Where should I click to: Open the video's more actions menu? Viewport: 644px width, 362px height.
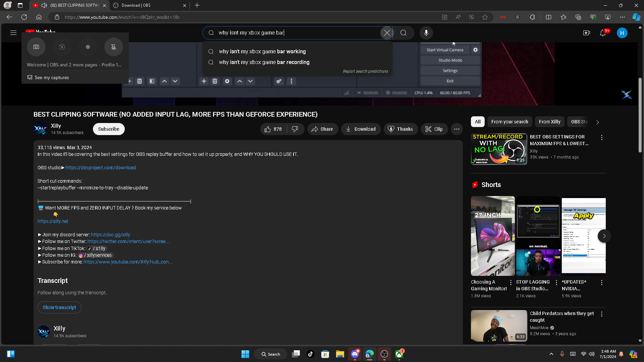click(x=457, y=129)
